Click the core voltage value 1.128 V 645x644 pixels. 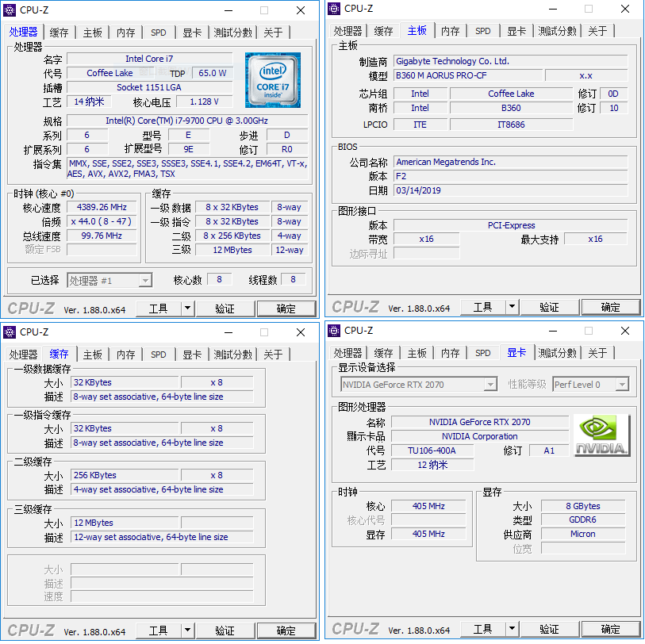tap(205, 102)
